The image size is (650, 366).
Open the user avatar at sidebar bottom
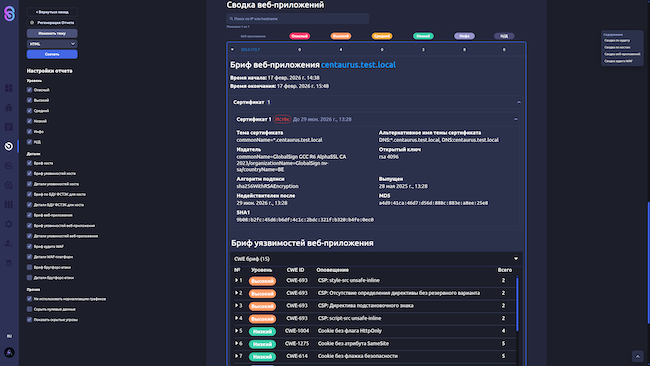(x=9, y=353)
